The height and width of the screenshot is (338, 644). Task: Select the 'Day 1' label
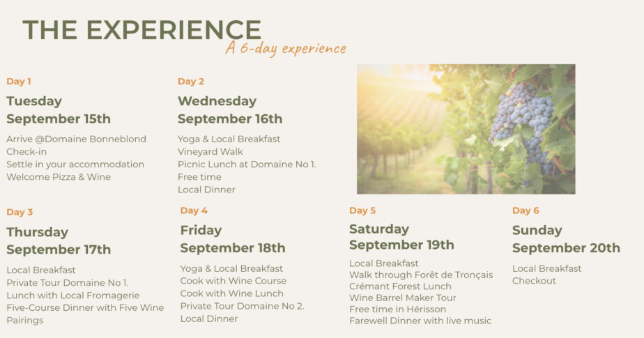(19, 82)
